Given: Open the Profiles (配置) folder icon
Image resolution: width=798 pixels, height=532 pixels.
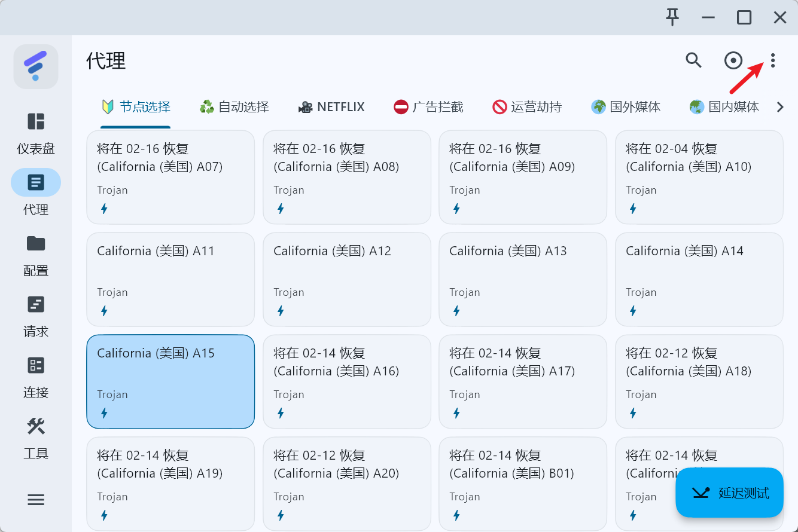Looking at the screenshot, I should (x=36, y=244).
